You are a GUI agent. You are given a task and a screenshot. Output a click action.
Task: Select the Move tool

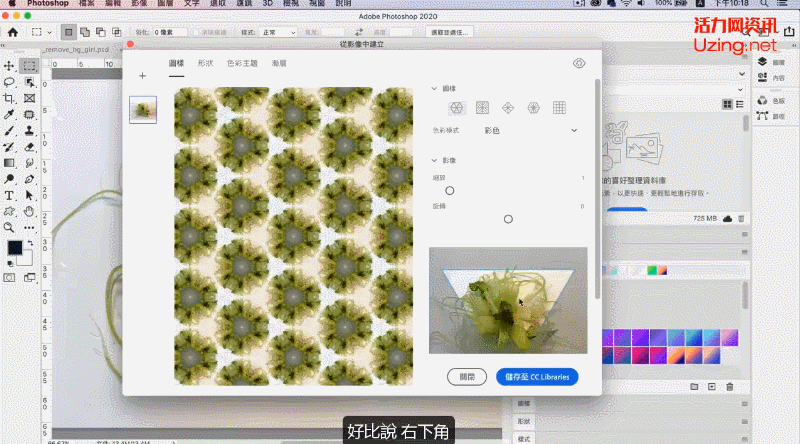(x=9, y=66)
